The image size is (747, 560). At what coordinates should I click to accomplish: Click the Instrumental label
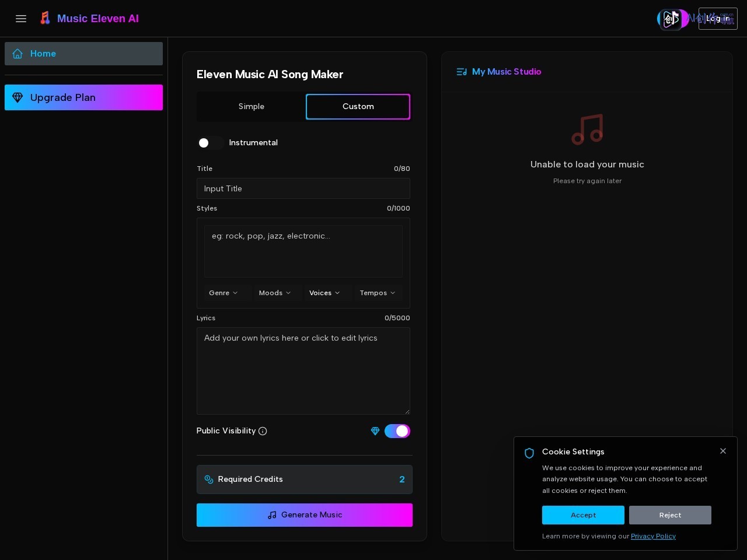click(253, 143)
